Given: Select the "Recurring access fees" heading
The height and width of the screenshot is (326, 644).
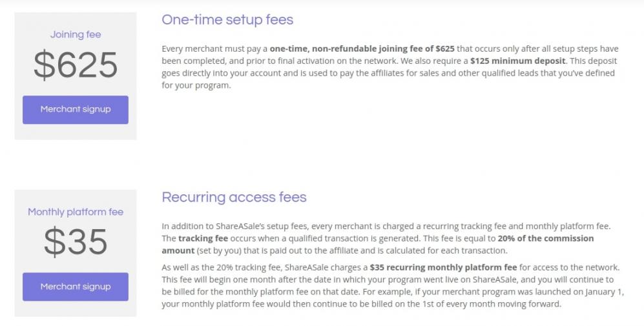Looking at the screenshot, I should [234, 197].
